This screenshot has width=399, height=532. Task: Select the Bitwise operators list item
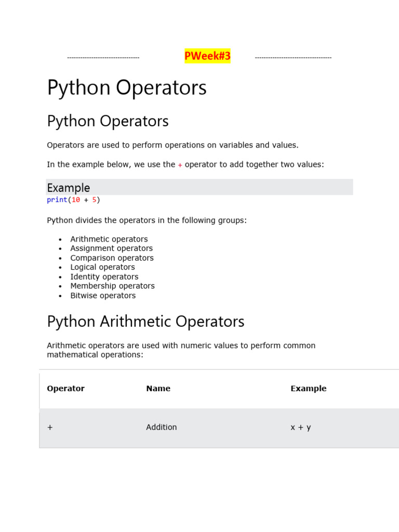pyautogui.click(x=103, y=296)
